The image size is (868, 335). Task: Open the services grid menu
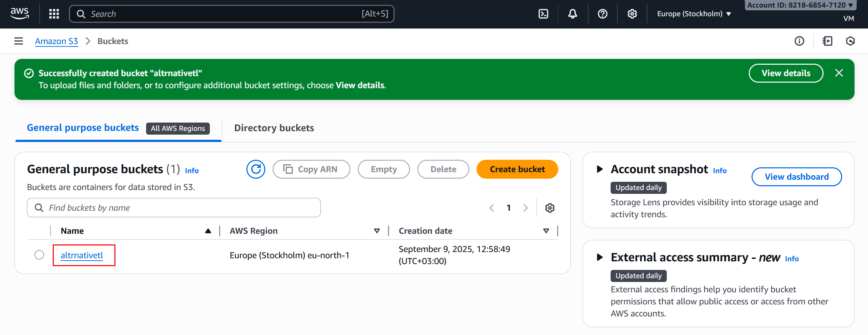pos(54,14)
